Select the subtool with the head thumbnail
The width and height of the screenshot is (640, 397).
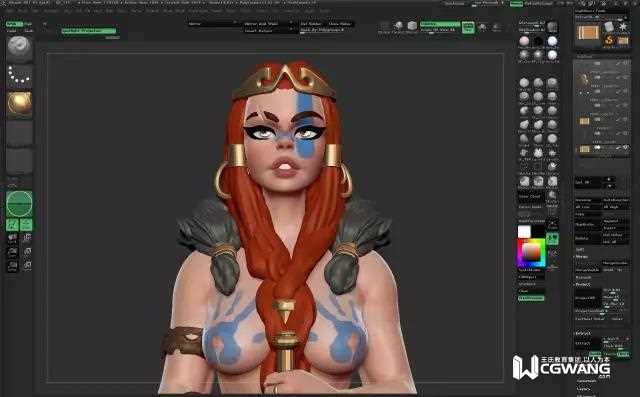(584, 78)
